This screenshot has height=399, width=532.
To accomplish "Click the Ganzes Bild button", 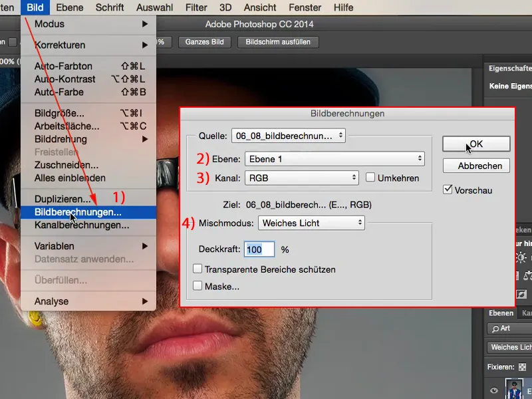I will (x=205, y=42).
